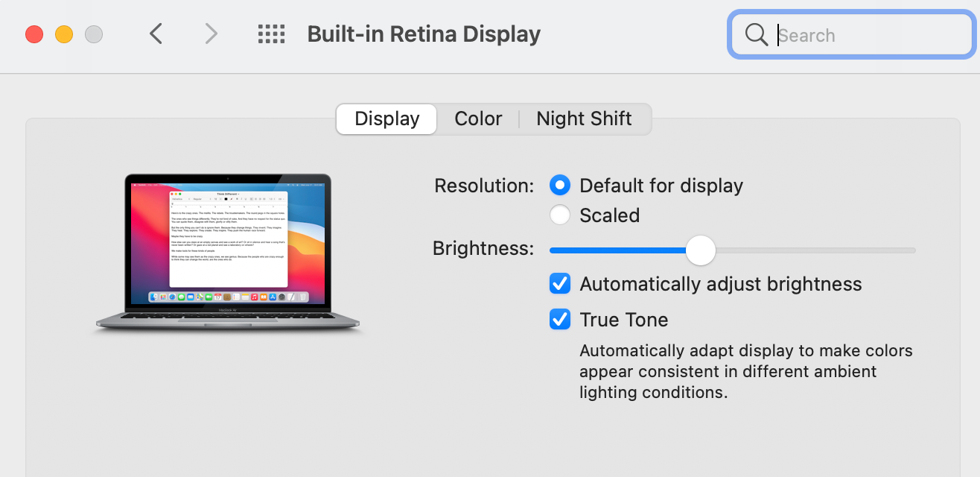This screenshot has height=477, width=980.
Task: Go back with the left chevron
Action: [x=156, y=34]
